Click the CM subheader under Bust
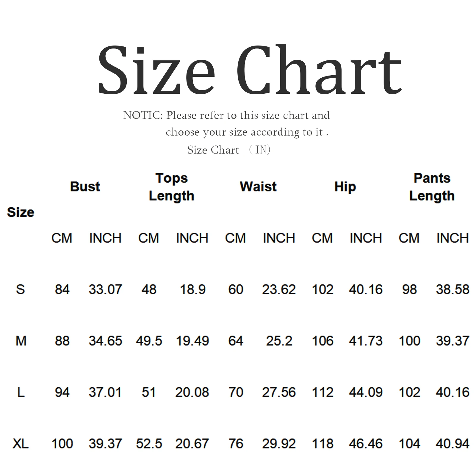This screenshot has height=476, width=476. click(x=62, y=238)
